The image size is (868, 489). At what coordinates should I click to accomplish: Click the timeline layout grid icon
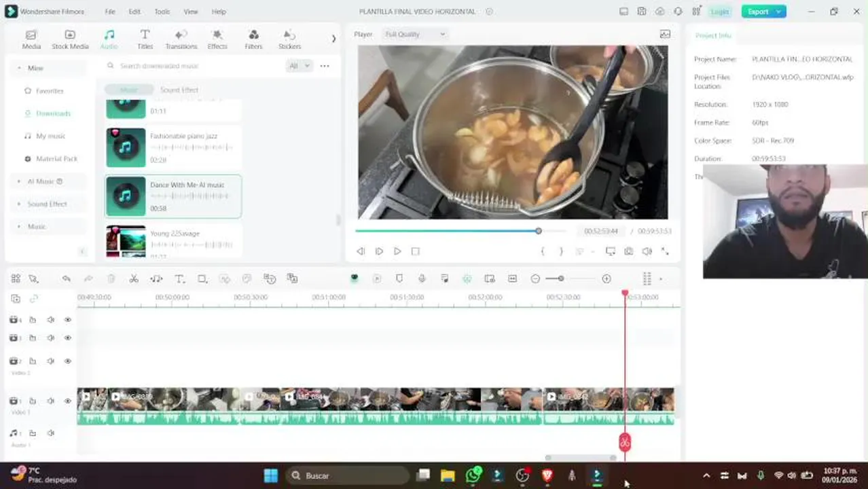(16, 278)
